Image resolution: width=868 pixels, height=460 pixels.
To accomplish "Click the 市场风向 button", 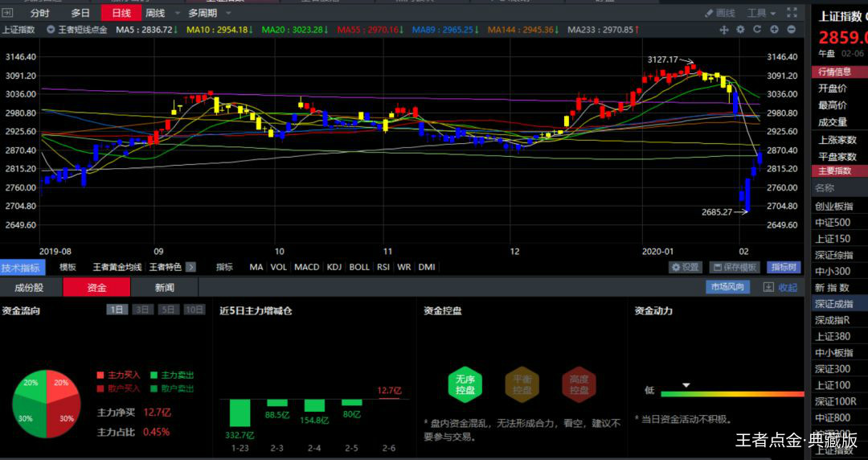I will tap(727, 286).
